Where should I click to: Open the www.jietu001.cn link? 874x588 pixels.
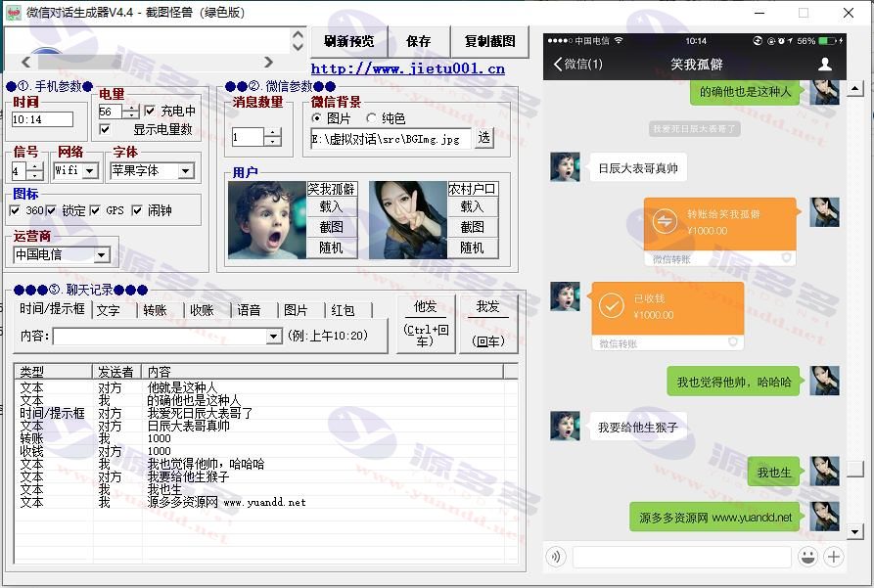point(408,68)
